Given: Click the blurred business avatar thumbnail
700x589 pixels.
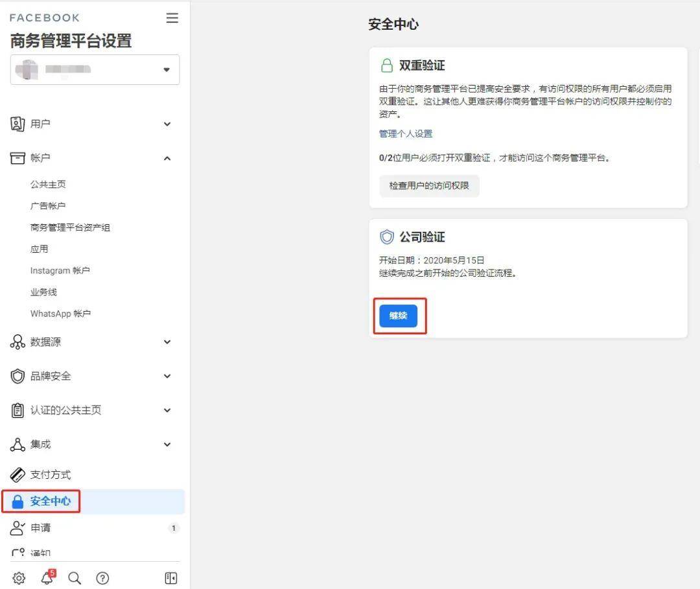Looking at the screenshot, I should [x=27, y=69].
